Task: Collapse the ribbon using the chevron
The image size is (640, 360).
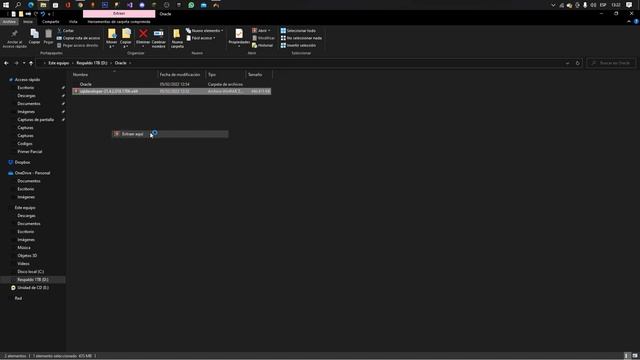Action: 629,22
